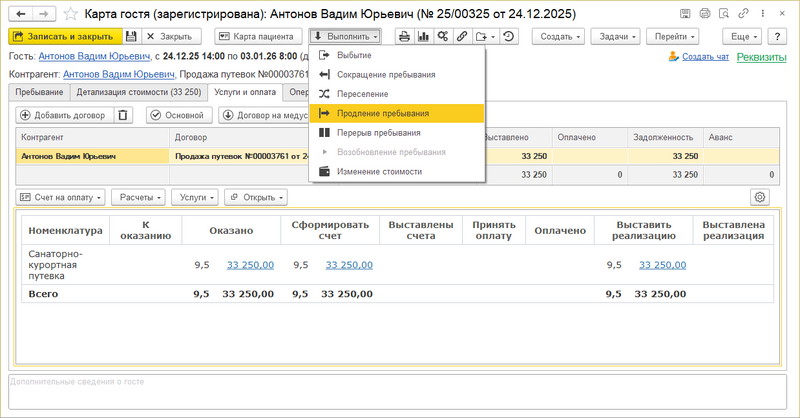800x418 pixels.
Task: Click the chain link icon in toolbar
Action: click(x=461, y=36)
